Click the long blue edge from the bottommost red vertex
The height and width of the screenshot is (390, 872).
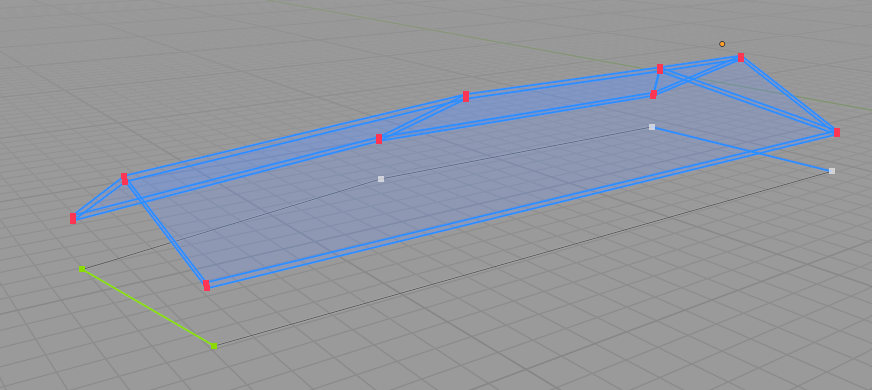pos(521,209)
